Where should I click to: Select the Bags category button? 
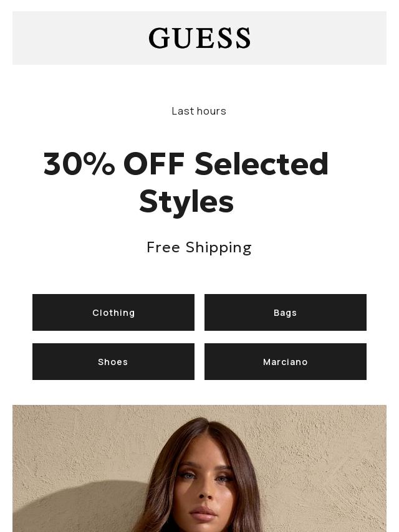286,313
